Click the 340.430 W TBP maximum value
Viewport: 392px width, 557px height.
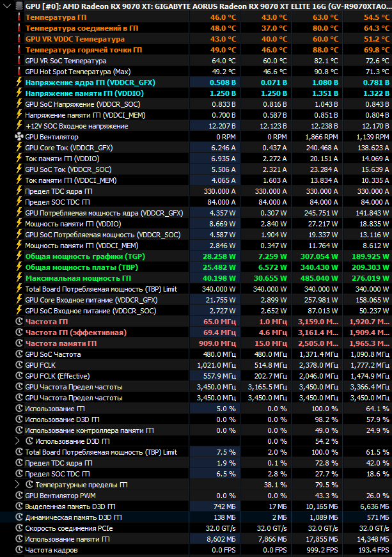click(x=319, y=267)
